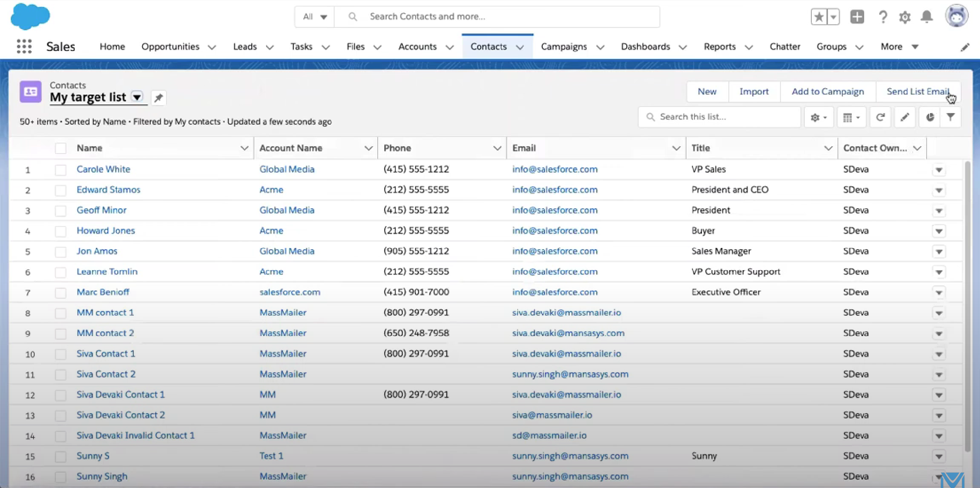Click the inline edit pencil icon

[x=905, y=117]
